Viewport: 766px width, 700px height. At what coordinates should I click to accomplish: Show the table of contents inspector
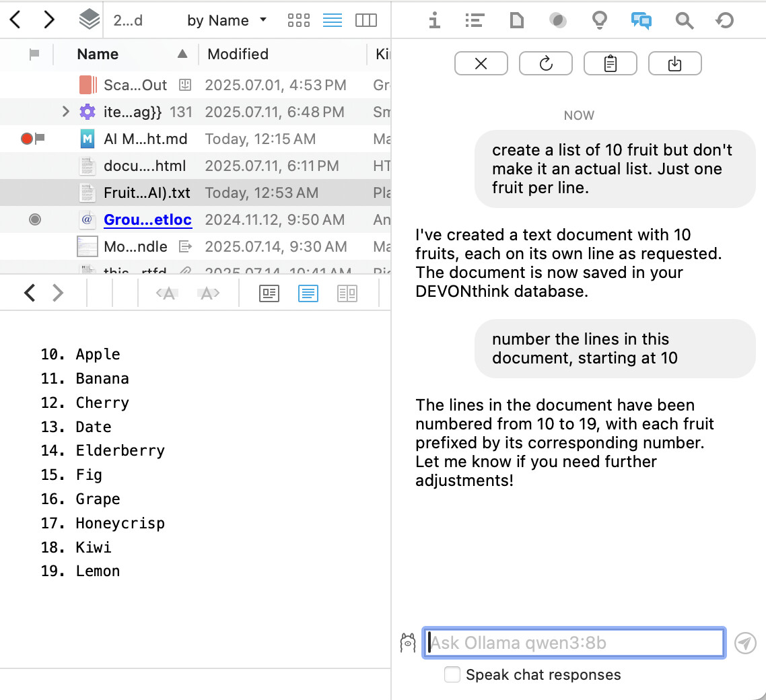(475, 21)
